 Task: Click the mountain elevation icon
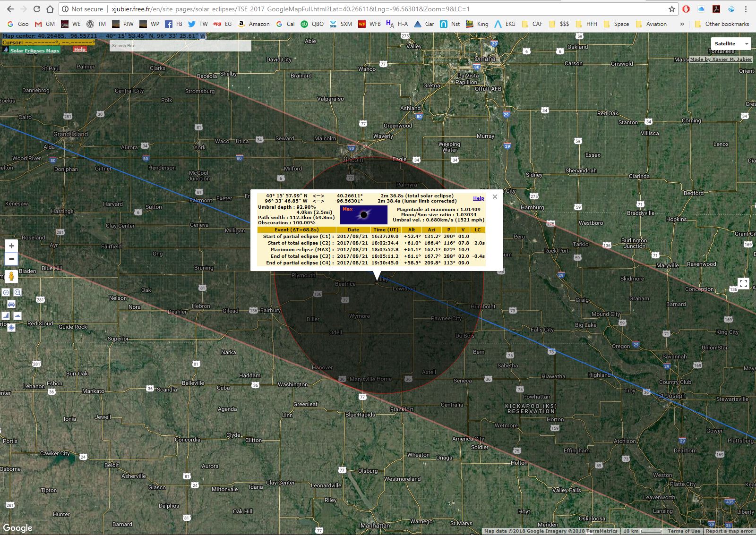point(17,315)
